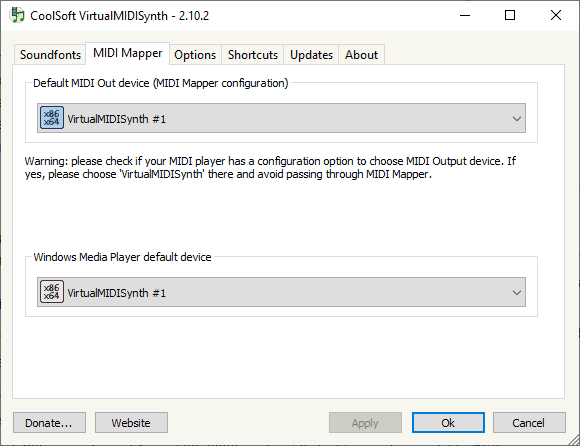Viewport: 580px width, 446px height.
Task: Select the MIDI Mapper tab
Action: coord(128,53)
